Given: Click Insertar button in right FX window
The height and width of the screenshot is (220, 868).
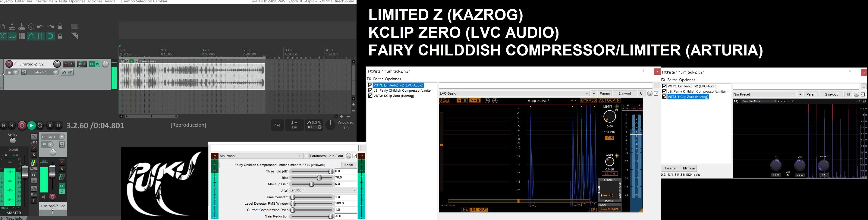Looking at the screenshot, I should click(x=671, y=168).
